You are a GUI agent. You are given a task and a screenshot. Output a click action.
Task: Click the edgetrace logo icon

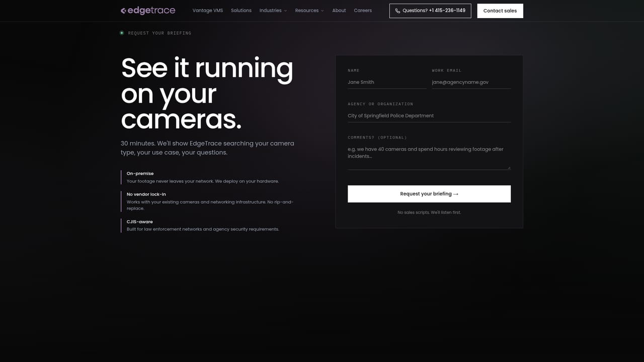(x=123, y=11)
